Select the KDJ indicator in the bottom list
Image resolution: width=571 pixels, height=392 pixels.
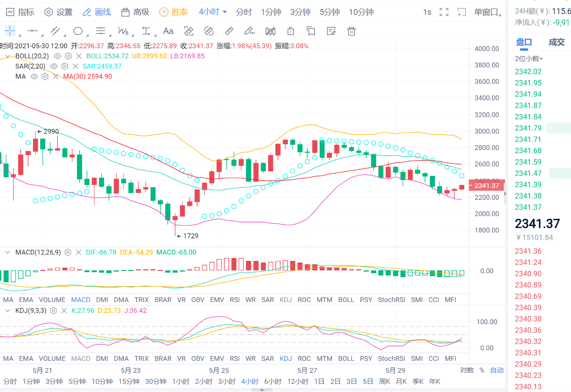point(286,358)
